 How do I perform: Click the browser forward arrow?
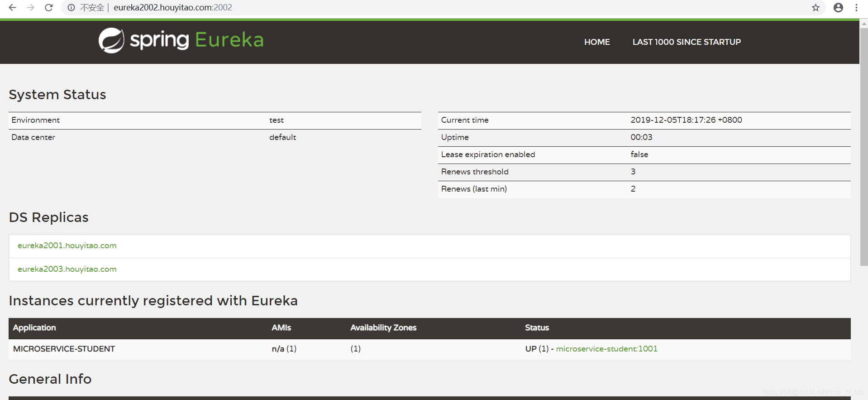point(30,8)
